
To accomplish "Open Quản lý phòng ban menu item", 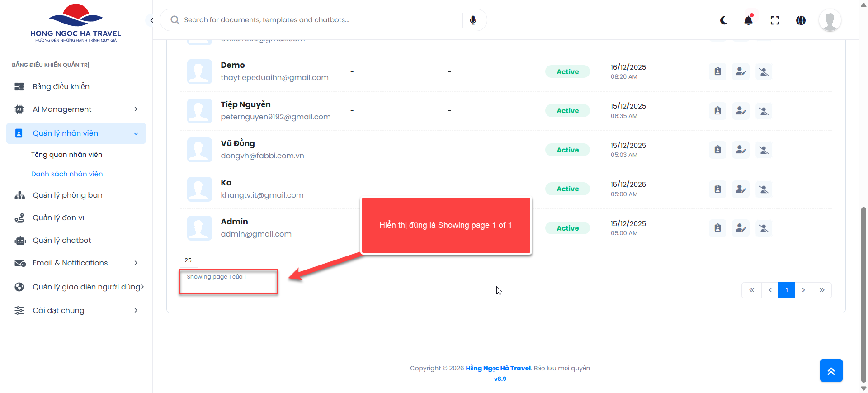I will [x=67, y=195].
